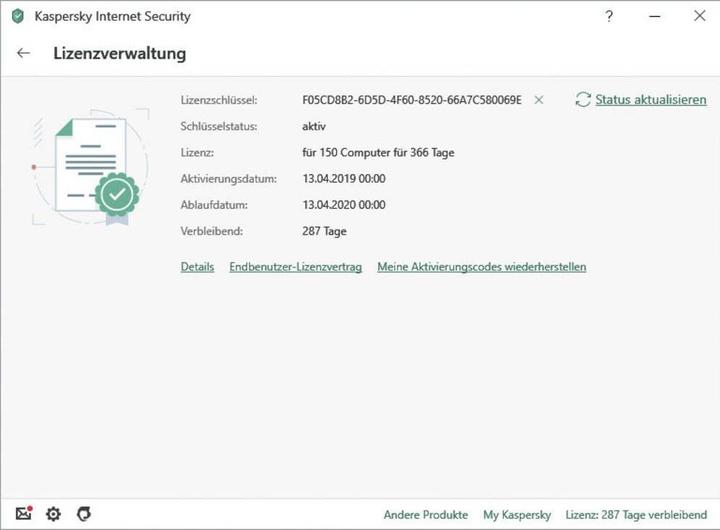Viewport: 720px width, 530px height.
Task: Go back using the arrow icon
Action: pyautogui.click(x=23, y=53)
